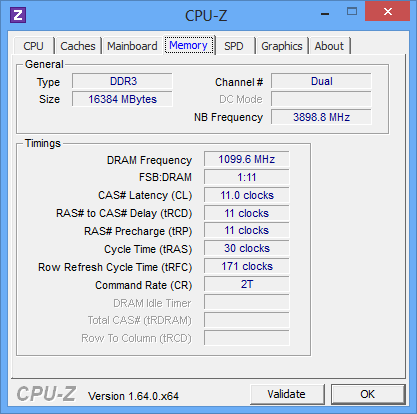Close the CPU-Z window
Screen dimensions: 417x414
pyautogui.click(x=387, y=11)
